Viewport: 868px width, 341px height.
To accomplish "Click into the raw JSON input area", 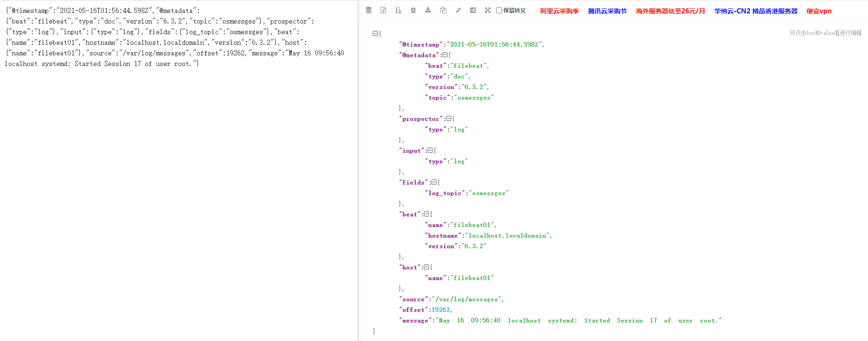I will point(179,171).
